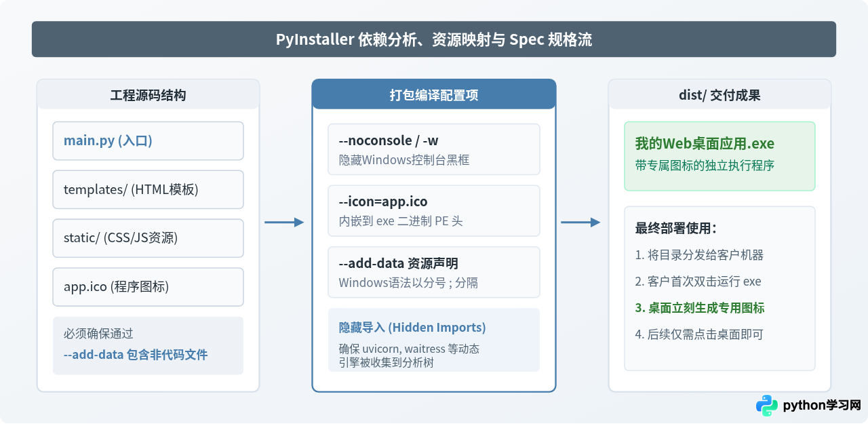Select the app.ico (程序图标) box
The height and width of the screenshot is (424, 868).
click(x=148, y=287)
